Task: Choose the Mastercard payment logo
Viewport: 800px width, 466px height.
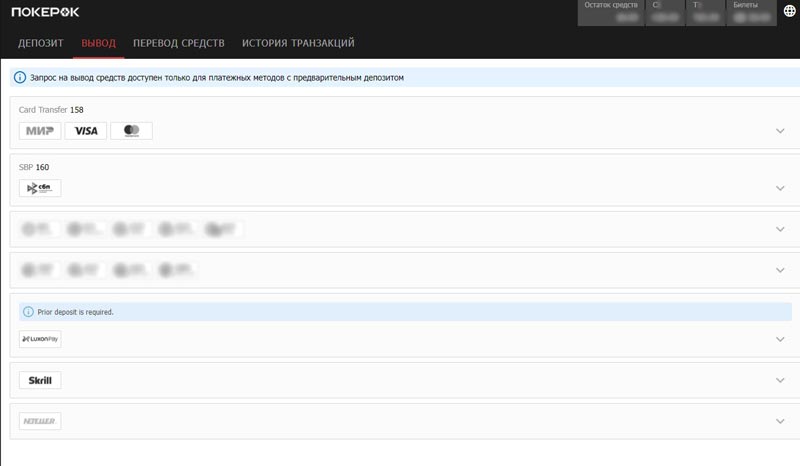Action: click(131, 131)
